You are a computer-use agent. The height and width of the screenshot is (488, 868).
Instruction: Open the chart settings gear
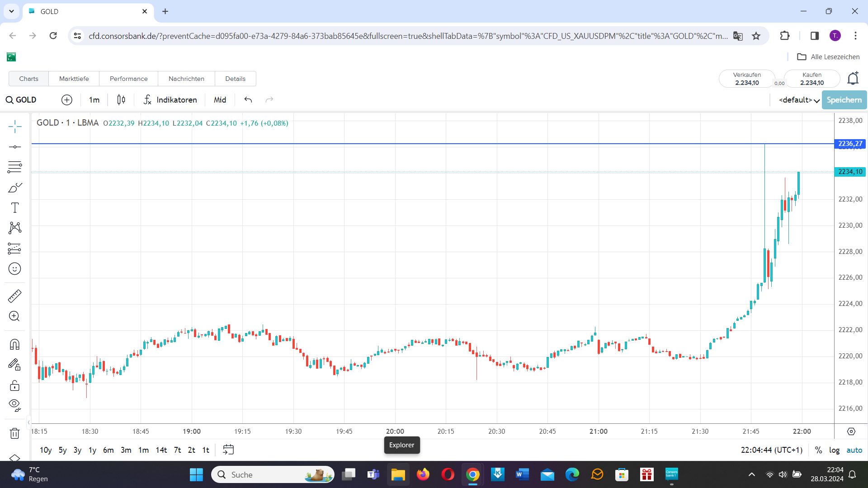coord(851,432)
